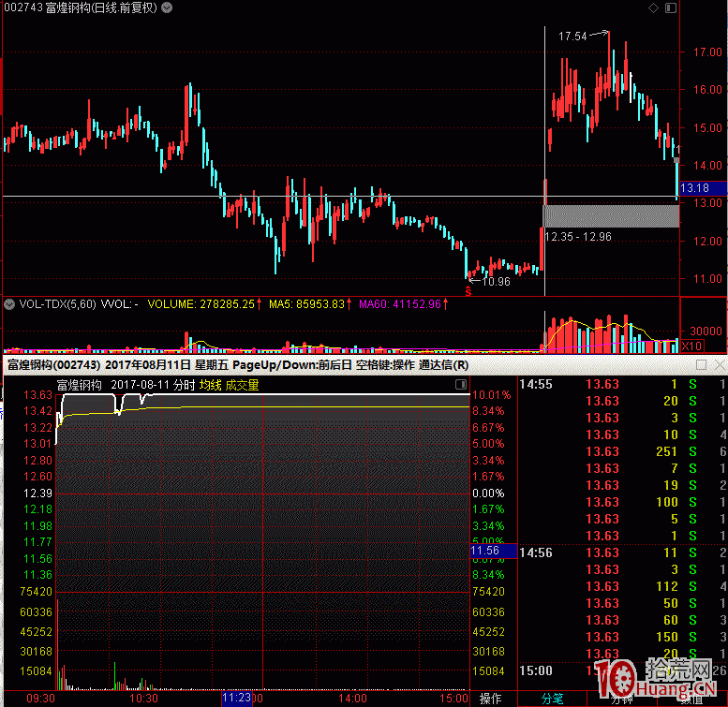This screenshot has height=707, width=728.
Task: Select the 14:55 timestamp in the tick list
Action: pos(536,385)
